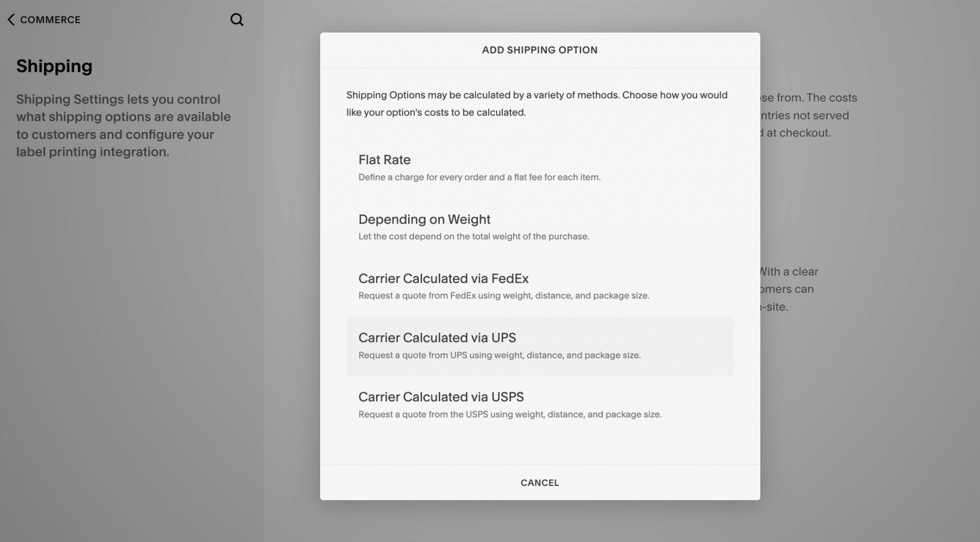Go back via the COMMERCE label
980x542 pixels.
[50, 20]
